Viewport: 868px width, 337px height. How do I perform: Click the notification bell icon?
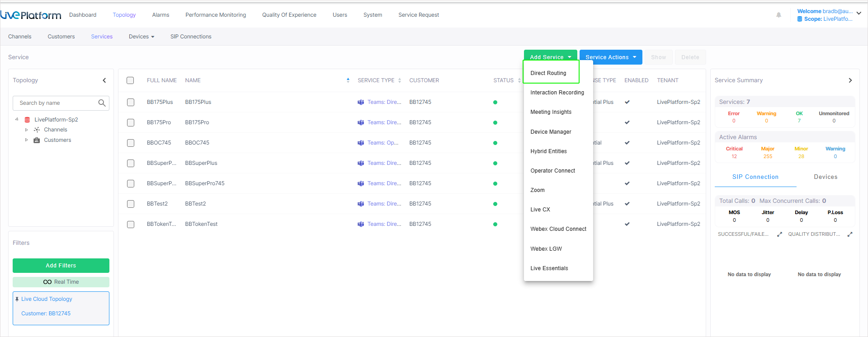778,15
